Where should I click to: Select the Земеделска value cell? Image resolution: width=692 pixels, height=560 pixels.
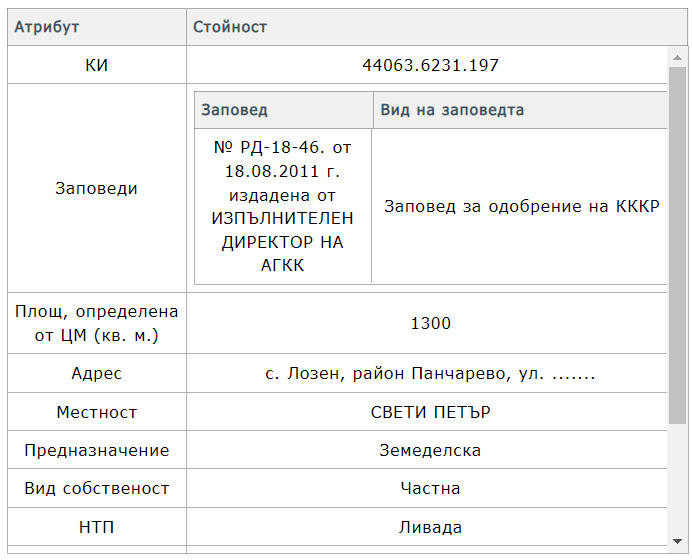tap(430, 450)
